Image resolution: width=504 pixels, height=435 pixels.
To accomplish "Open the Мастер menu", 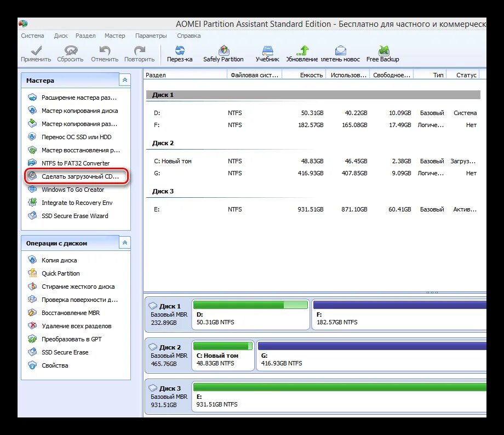I will click(114, 36).
